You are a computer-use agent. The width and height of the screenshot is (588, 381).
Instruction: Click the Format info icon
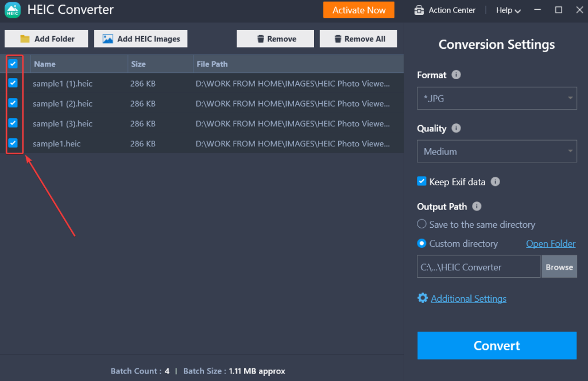click(456, 75)
